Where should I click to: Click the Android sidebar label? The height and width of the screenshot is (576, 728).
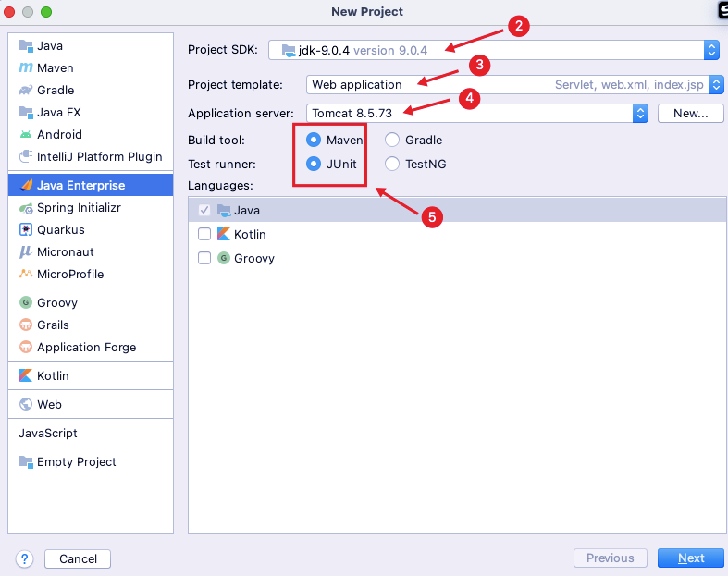tap(59, 135)
